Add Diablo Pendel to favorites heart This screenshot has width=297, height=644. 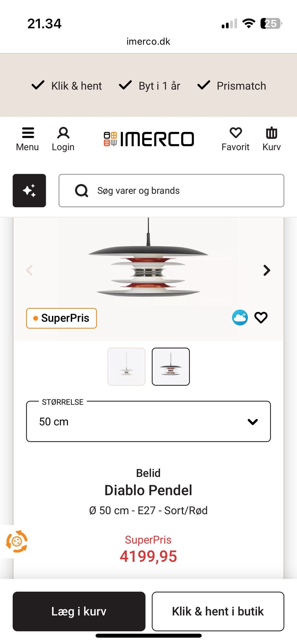tap(261, 318)
